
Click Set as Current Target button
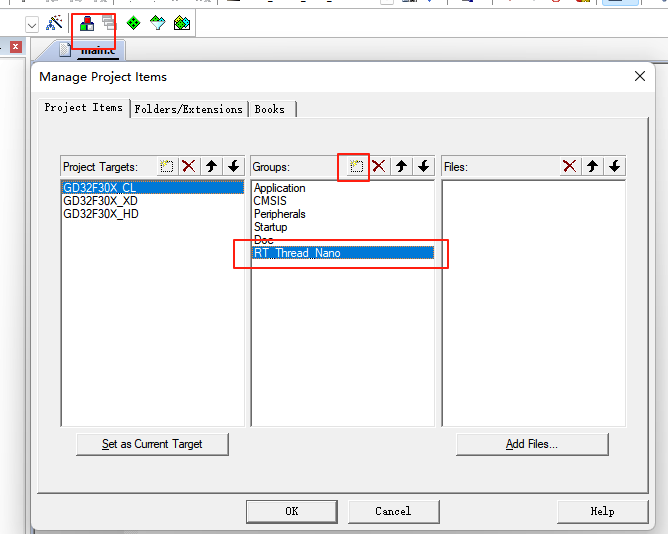[152, 444]
